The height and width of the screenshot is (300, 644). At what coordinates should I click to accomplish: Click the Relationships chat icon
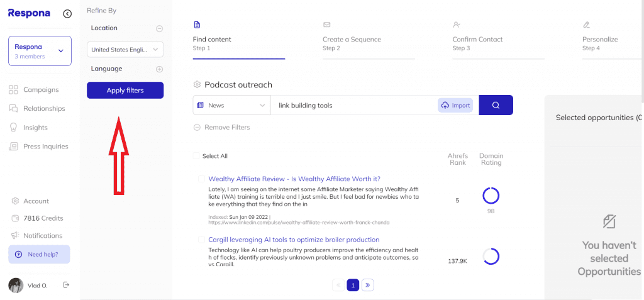coord(14,109)
